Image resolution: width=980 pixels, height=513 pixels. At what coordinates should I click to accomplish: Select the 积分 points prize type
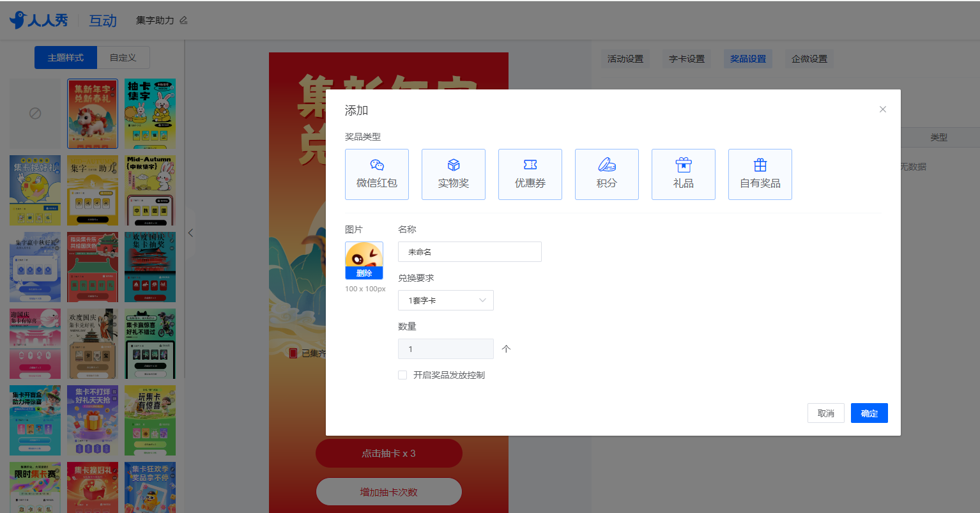tap(606, 174)
